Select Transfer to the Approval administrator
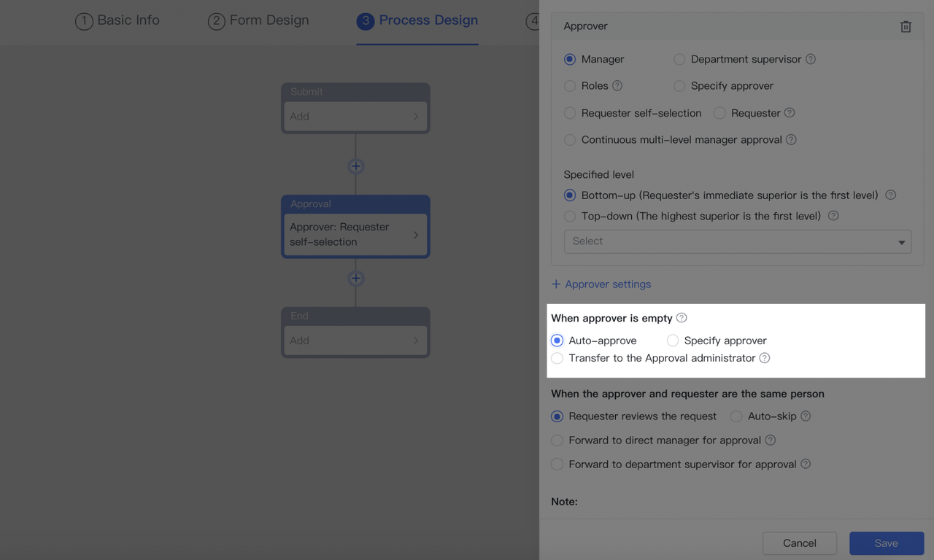The image size is (934, 560). click(x=557, y=358)
